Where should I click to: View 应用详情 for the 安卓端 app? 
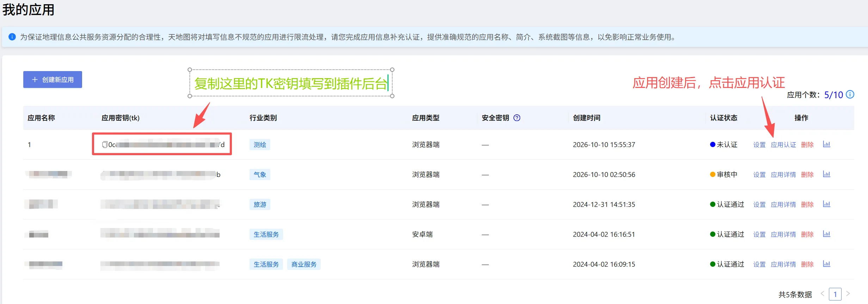pos(783,234)
